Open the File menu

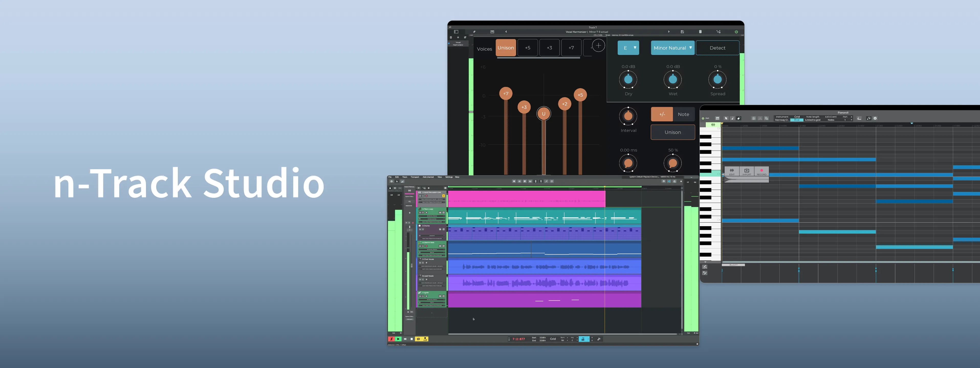tap(390, 177)
